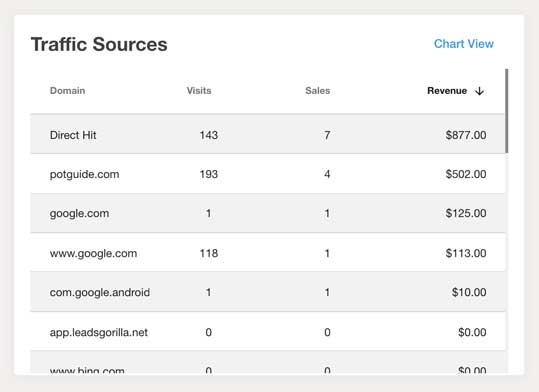Viewport: 539px width, 392px height.
Task: Sort by the Visits column header
Action: pos(199,91)
